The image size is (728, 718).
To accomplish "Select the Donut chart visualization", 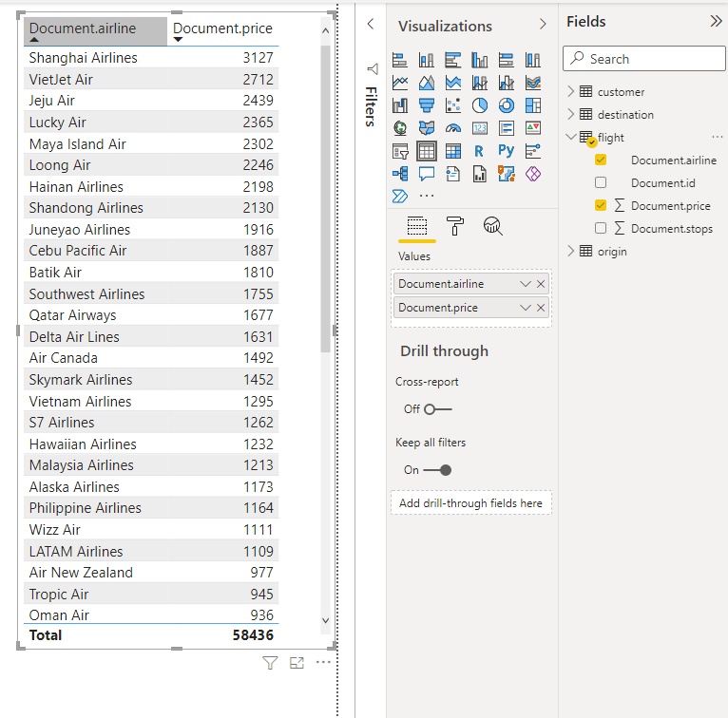I will tap(506, 105).
